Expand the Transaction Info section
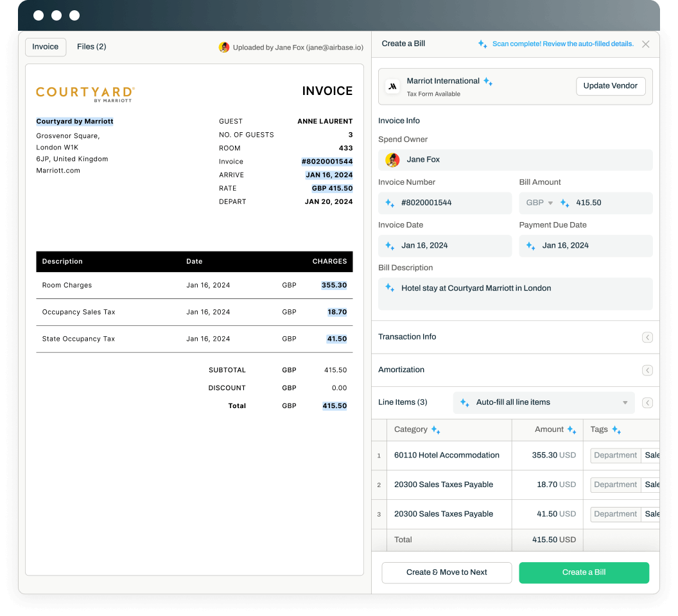Viewport: 678px width, 616px height. 647,337
